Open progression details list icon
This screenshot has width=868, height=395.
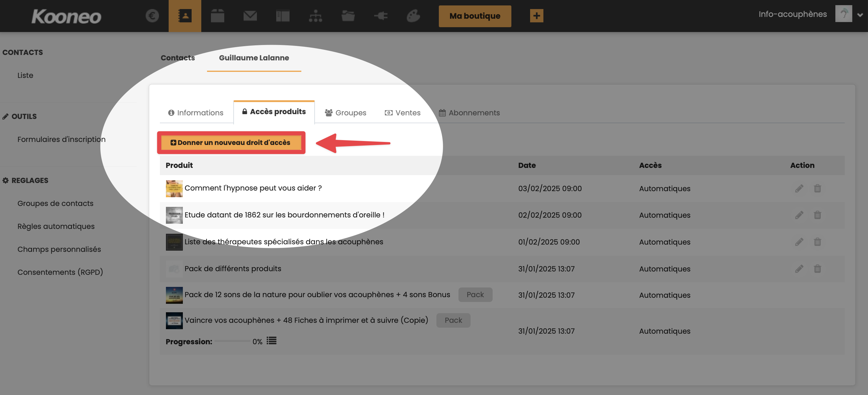point(271,341)
